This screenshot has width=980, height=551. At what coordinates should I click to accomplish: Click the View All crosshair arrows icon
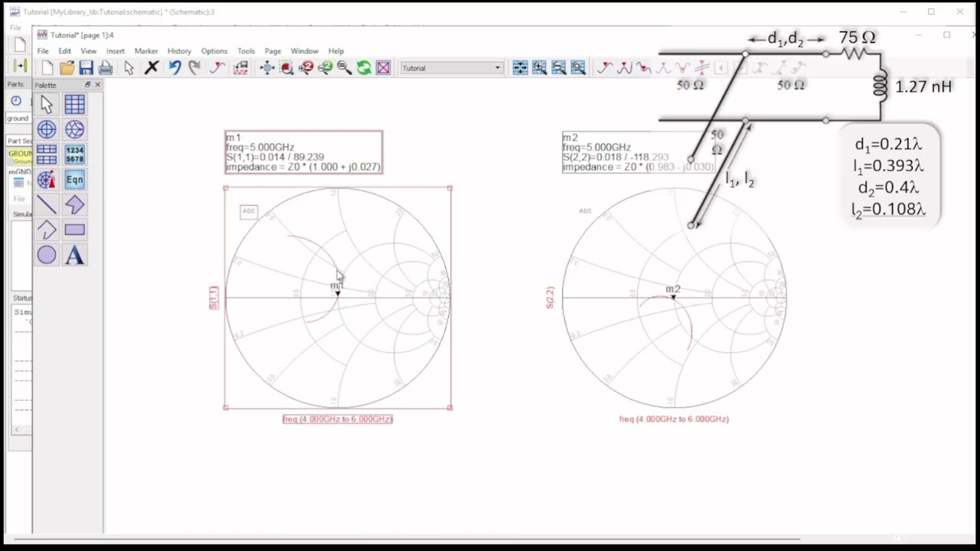(267, 68)
